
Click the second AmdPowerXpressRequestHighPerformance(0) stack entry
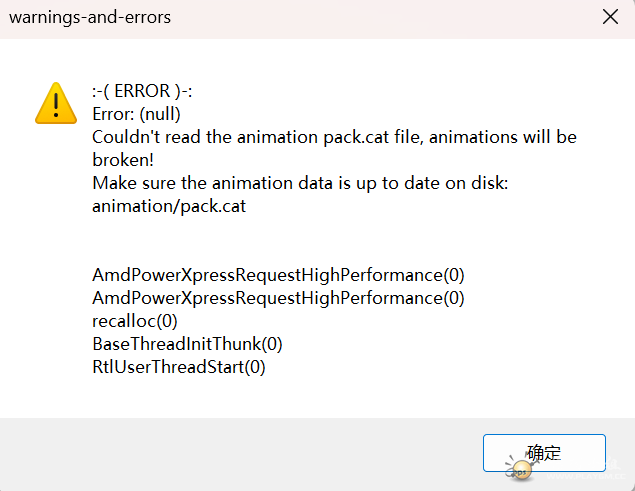coord(278,298)
